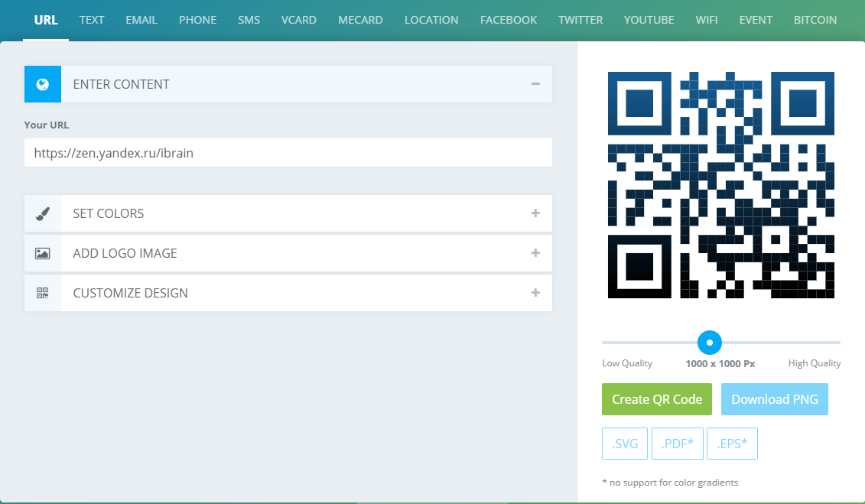Click the Your URL input field
865x504 pixels.
288,153
